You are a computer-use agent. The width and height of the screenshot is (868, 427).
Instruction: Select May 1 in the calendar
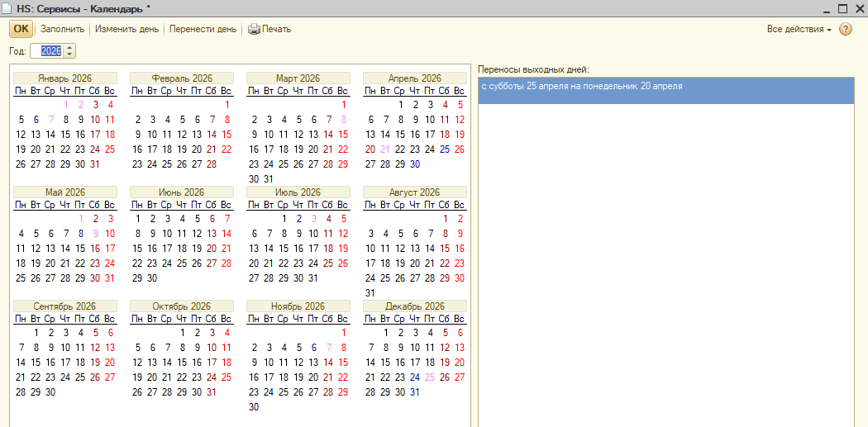click(81, 219)
